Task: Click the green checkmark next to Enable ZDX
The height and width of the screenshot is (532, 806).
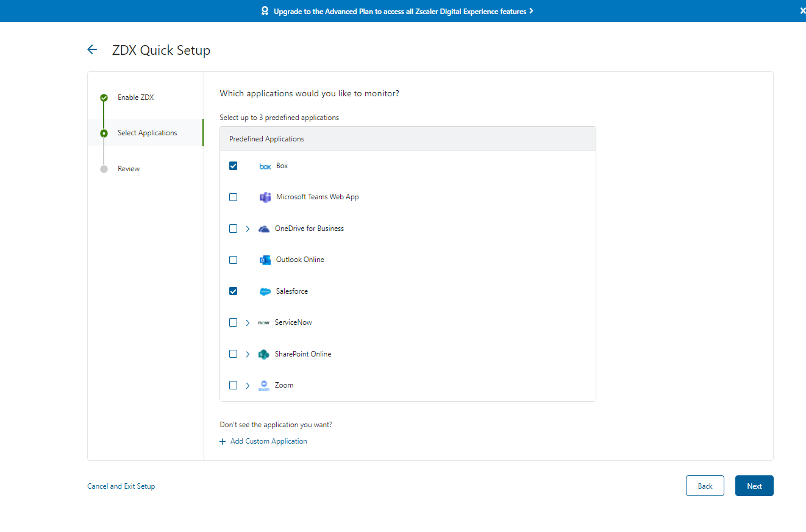Action: pyautogui.click(x=104, y=98)
